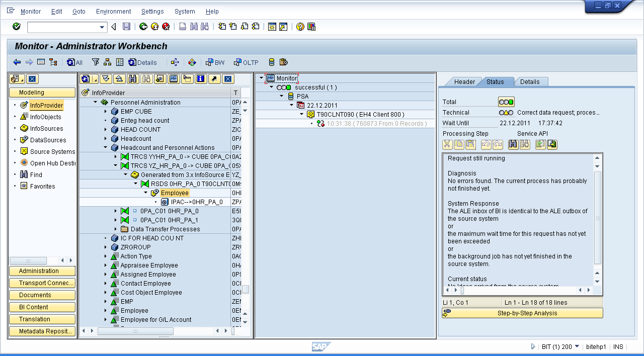Click the Copy icon in Status panel
This screenshot has height=356, width=644.
459,144
